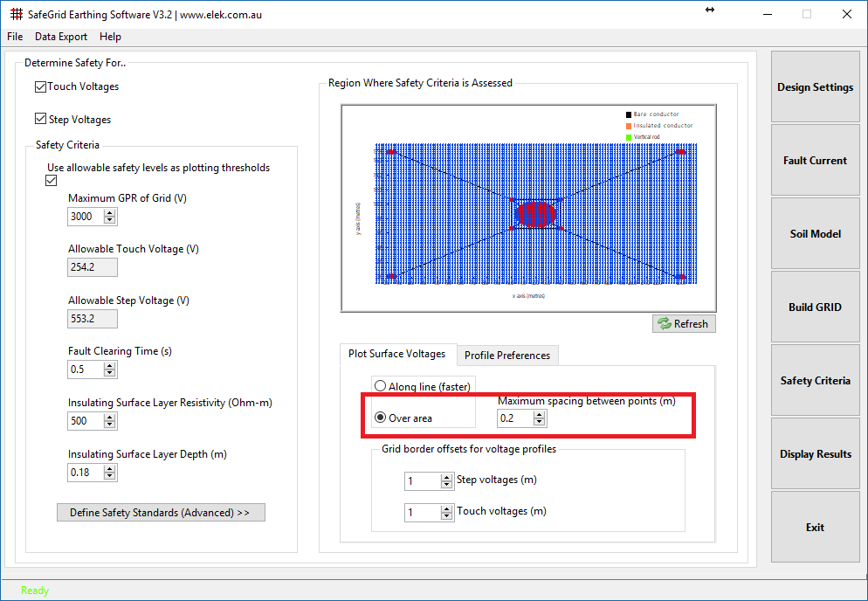The width and height of the screenshot is (868, 601).
Task: Switch to the Profile Preferences tab
Action: tap(507, 355)
